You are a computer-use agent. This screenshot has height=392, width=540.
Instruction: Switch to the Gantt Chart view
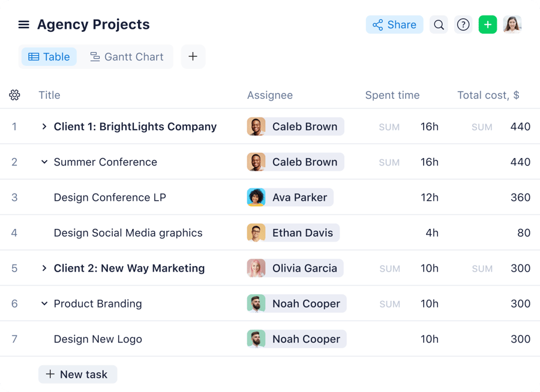pyautogui.click(x=127, y=56)
